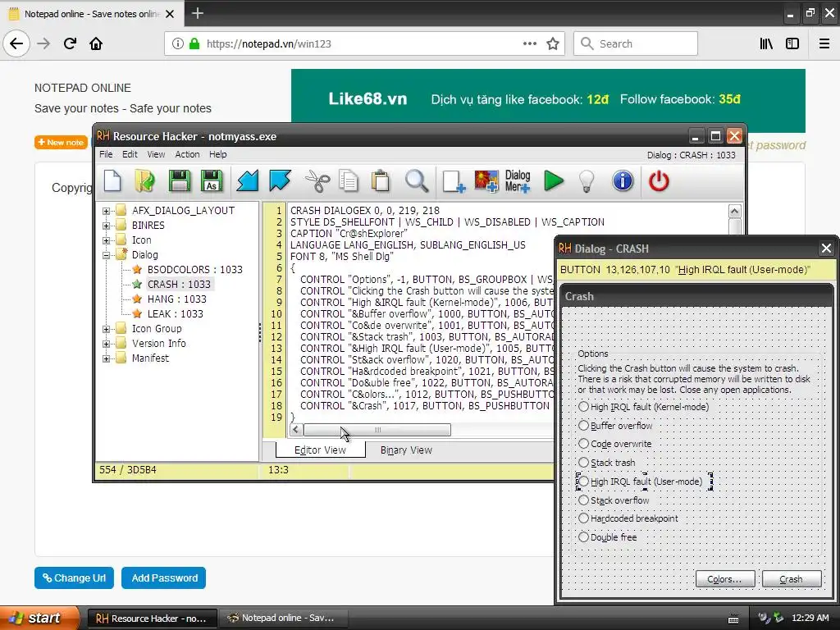The width and height of the screenshot is (840, 630).
Task: Click the Crash button in dialog preview
Action: (x=792, y=579)
